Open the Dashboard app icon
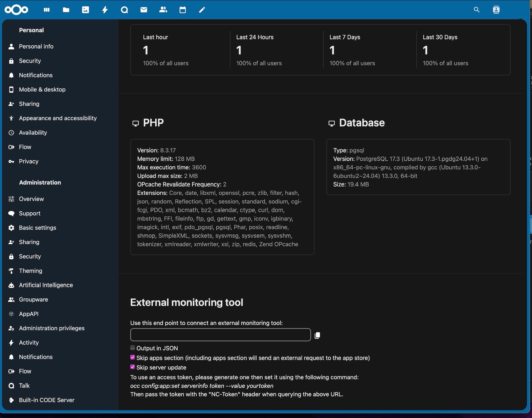This screenshot has width=532, height=418. coord(47,10)
